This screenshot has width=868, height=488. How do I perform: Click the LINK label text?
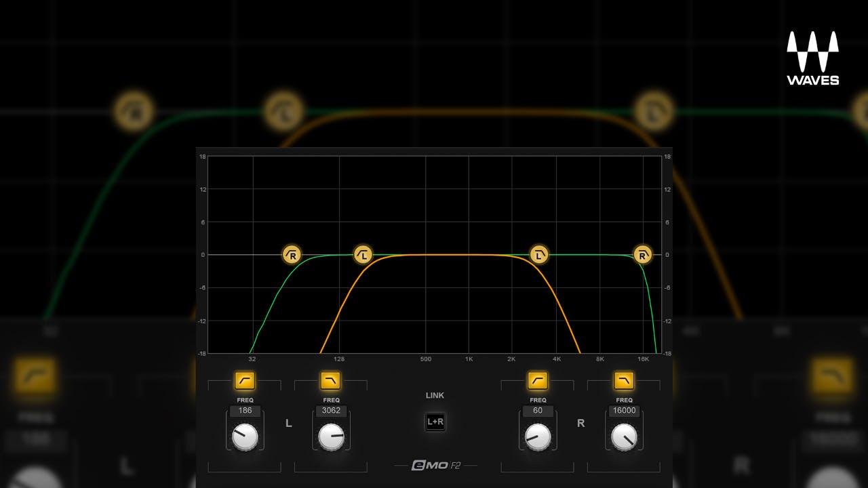(435, 395)
